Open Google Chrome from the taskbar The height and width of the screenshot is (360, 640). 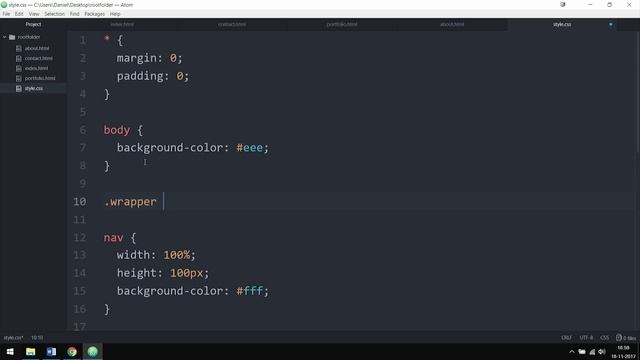point(72,351)
